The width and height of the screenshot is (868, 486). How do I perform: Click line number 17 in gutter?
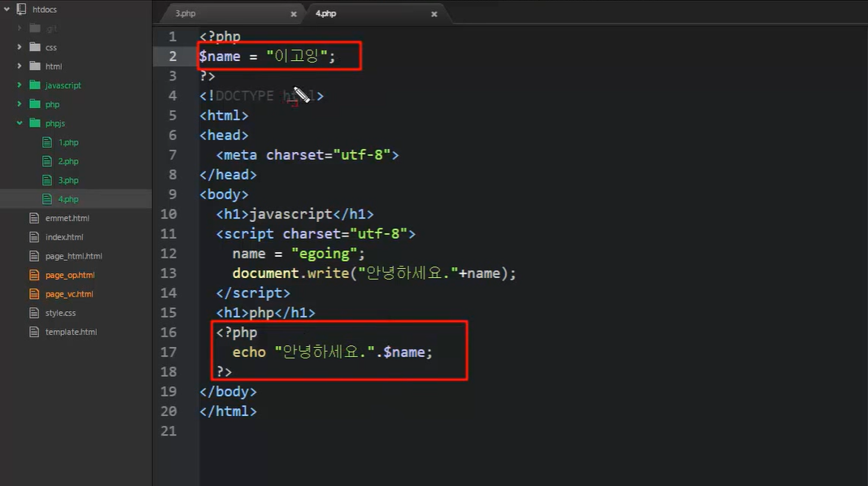pyautogui.click(x=169, y=352)
